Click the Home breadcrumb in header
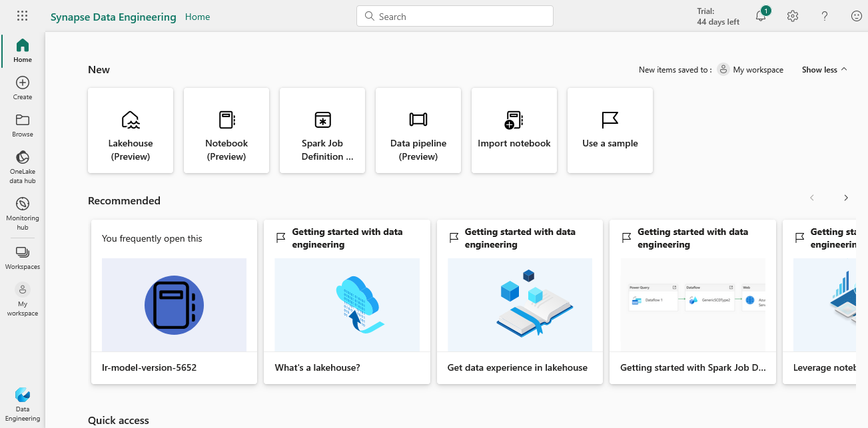Screen dimensions: 868x428 [197, 17]
